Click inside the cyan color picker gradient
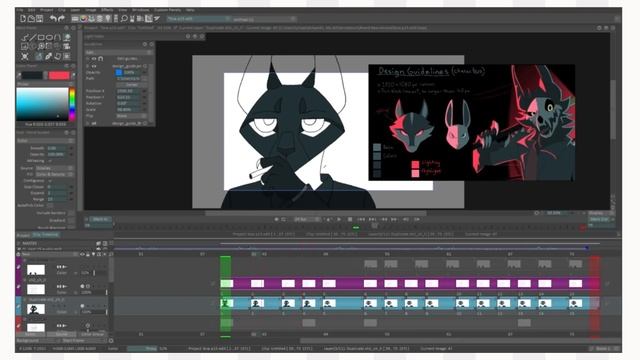640x360 pixels. (x=42, y=104)
